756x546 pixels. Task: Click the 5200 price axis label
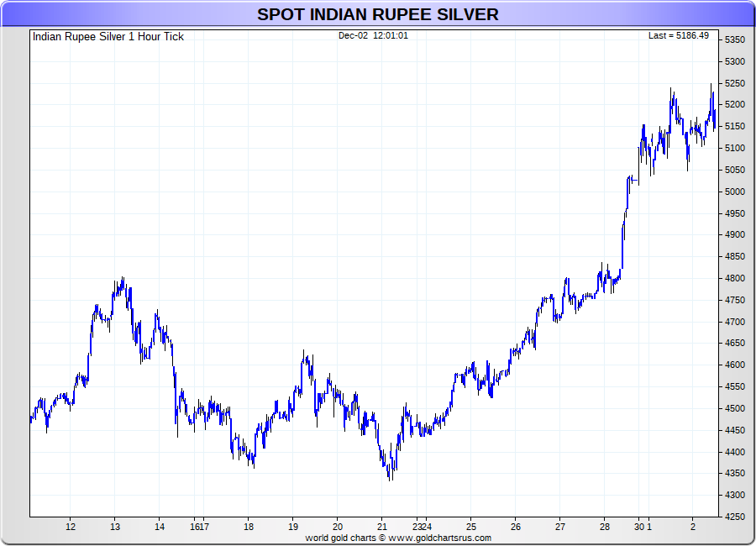(735, 105)
